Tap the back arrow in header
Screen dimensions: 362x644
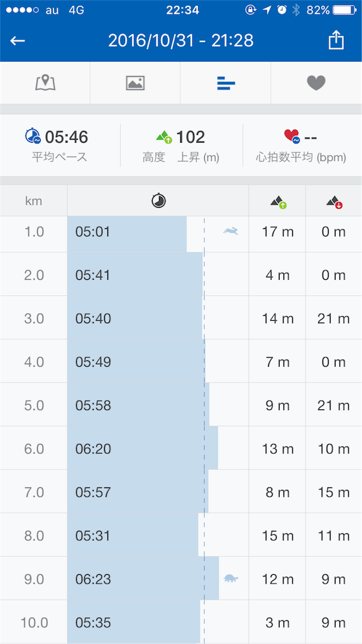(x=18, y=41)
